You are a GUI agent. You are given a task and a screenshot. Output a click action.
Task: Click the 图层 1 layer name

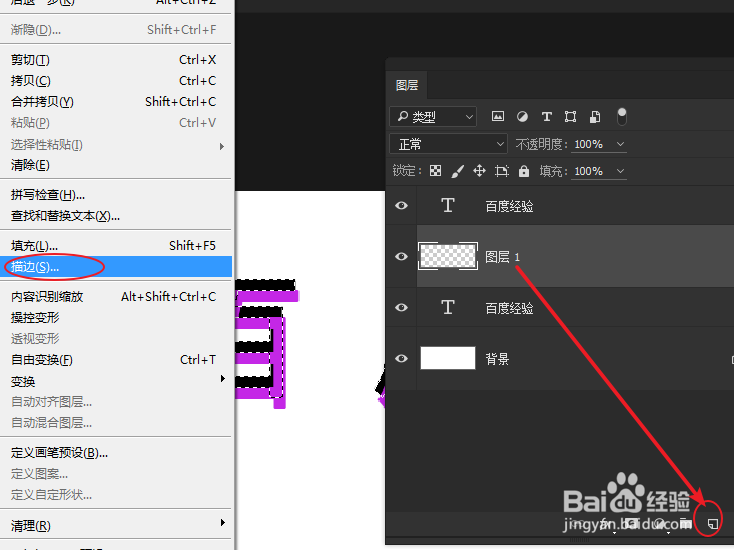pyautogui.click(x=502, y=257)
